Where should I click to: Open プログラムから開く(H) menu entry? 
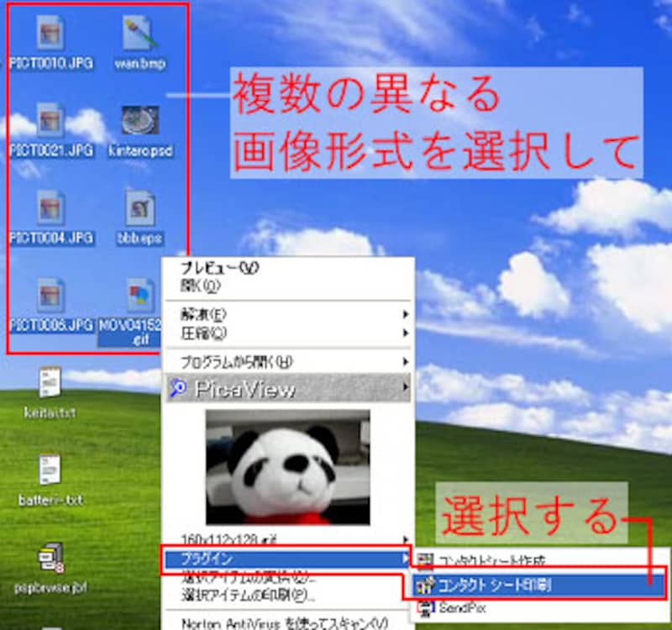coord(287,362)
